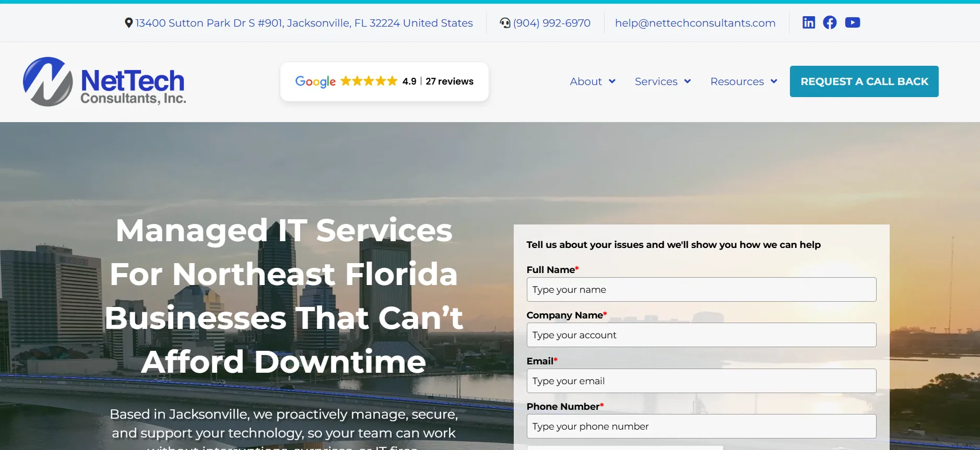Open the YouTube social icon

point(853,22)
